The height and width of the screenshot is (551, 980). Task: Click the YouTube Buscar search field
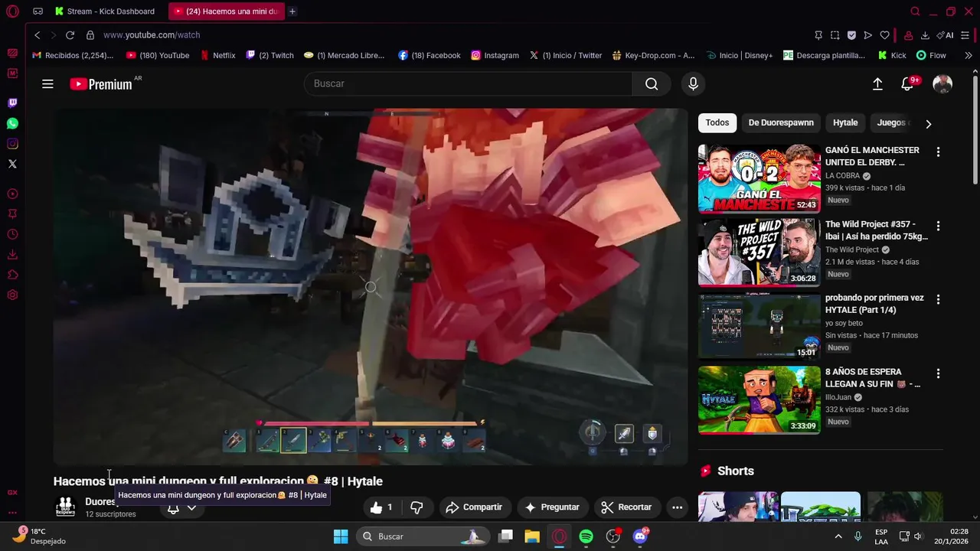click(x=468, y=83)
